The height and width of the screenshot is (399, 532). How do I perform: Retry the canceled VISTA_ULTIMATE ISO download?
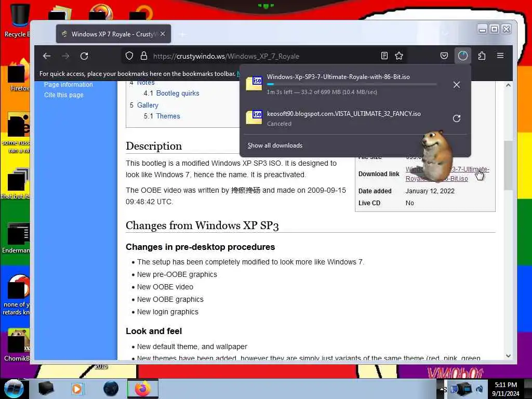pyautogui.click(x=457, y=118)
